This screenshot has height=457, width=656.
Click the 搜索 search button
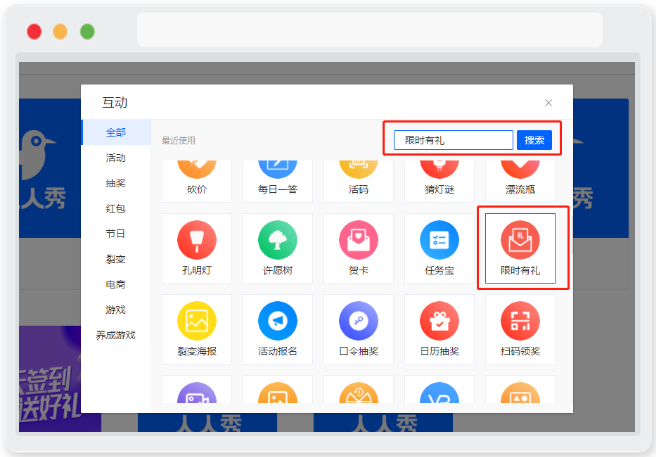(534, 140)
